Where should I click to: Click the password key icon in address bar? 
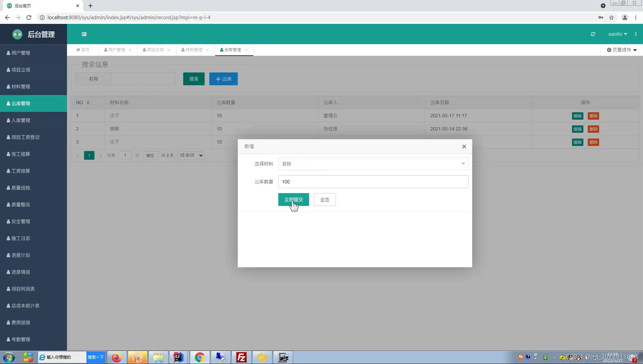(600, 17)
